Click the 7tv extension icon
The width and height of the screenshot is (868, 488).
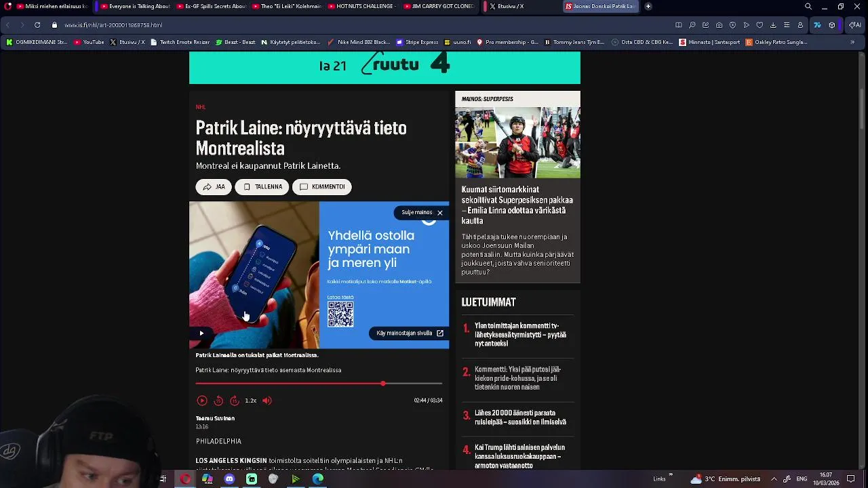(x=817, y=25)
